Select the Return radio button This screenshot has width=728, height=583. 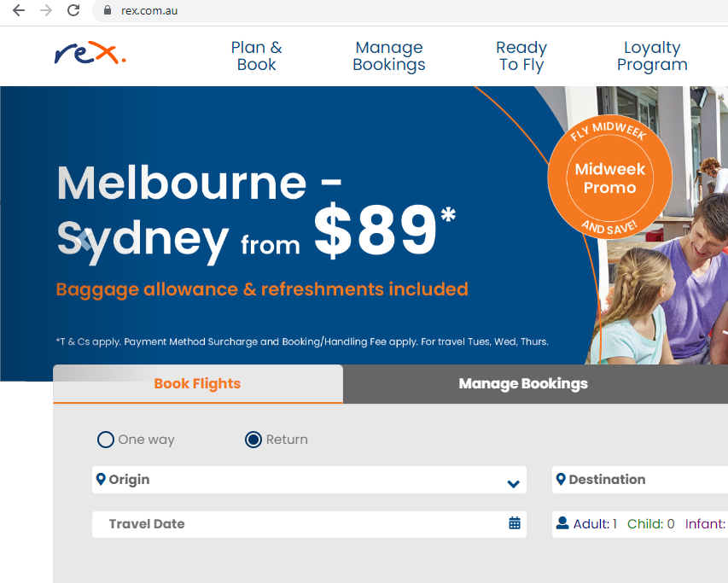coord(253,439)
